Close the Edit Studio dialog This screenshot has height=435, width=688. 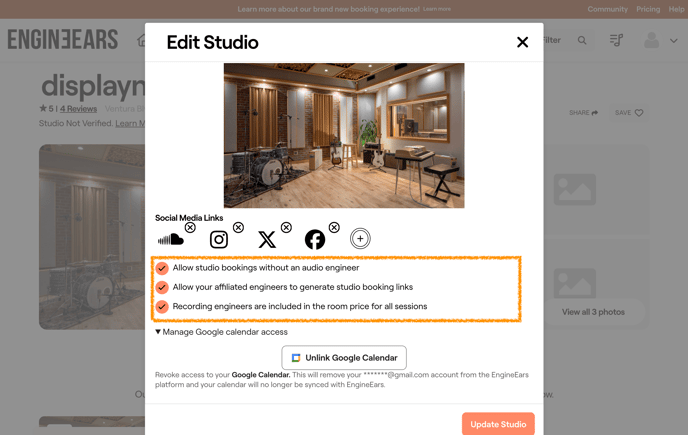(522, 42)
